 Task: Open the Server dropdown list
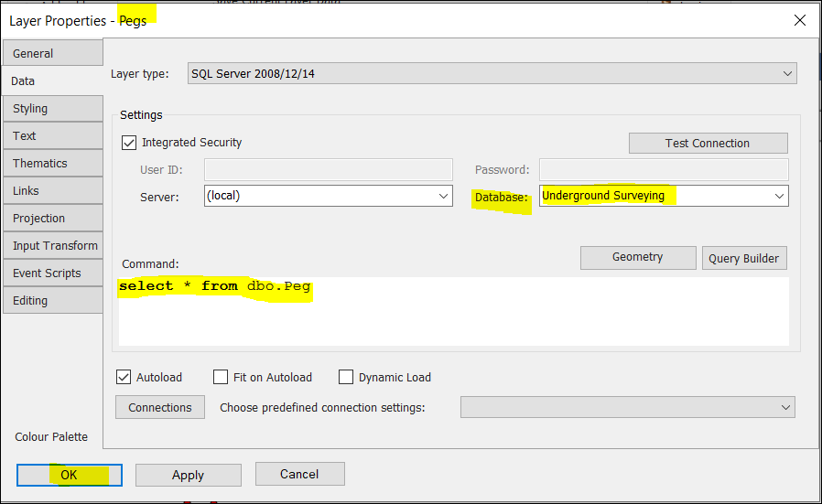coord(444,196)
